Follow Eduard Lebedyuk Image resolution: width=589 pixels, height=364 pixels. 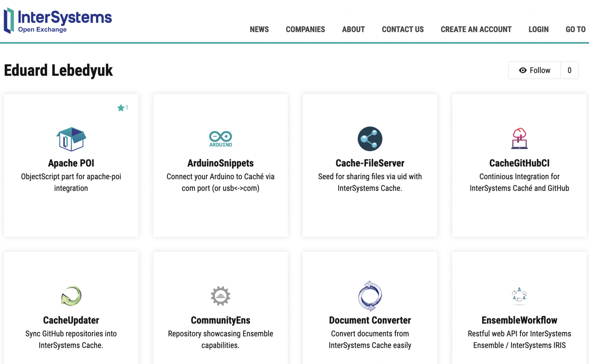click(535, 70)
